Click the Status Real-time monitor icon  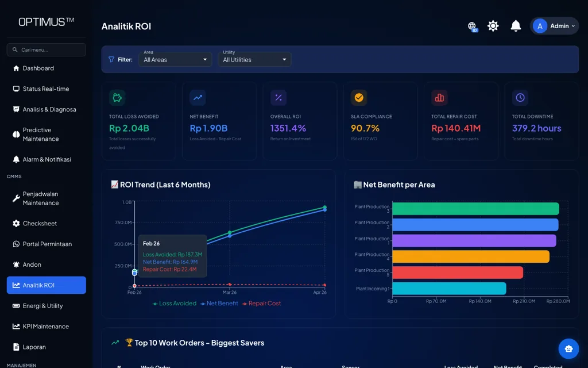(16, 89)
